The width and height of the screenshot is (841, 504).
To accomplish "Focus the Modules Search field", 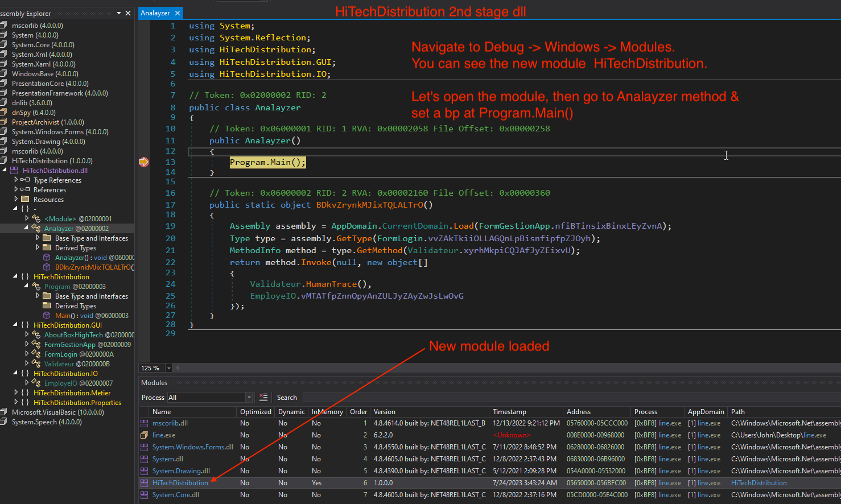I will tap(571, 397).
